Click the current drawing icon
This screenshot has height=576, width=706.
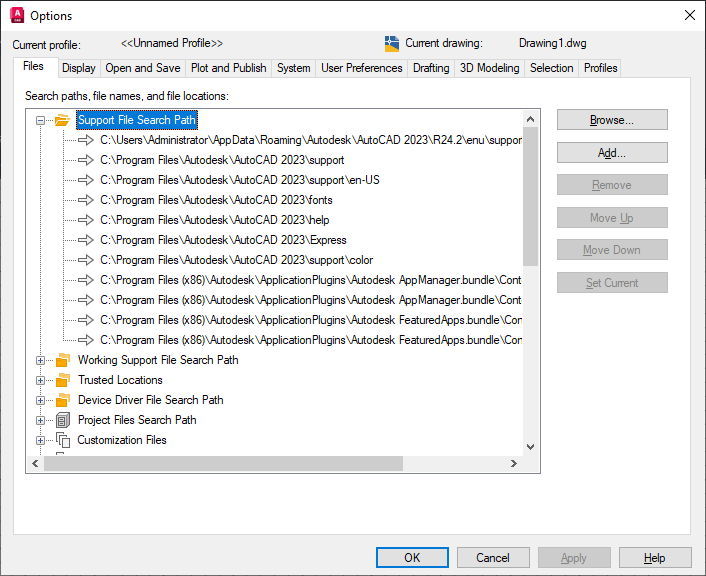(x=392, y=44)
